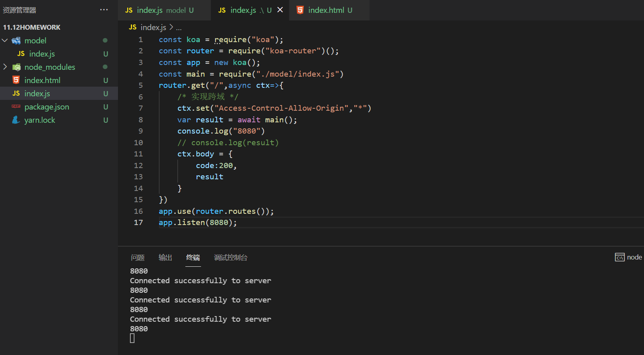
Task: Open the 问题 (Problems) panel tab
Action: click(x=138, y=258)
